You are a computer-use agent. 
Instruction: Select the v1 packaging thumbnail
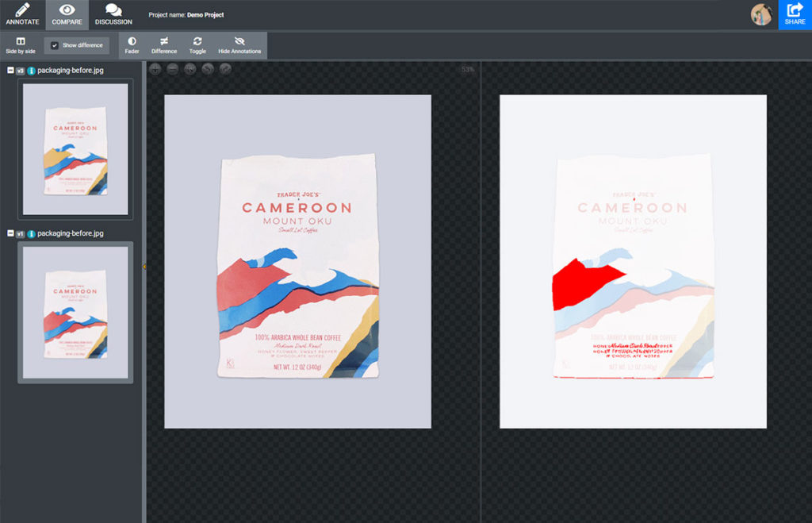coord(75,313)
